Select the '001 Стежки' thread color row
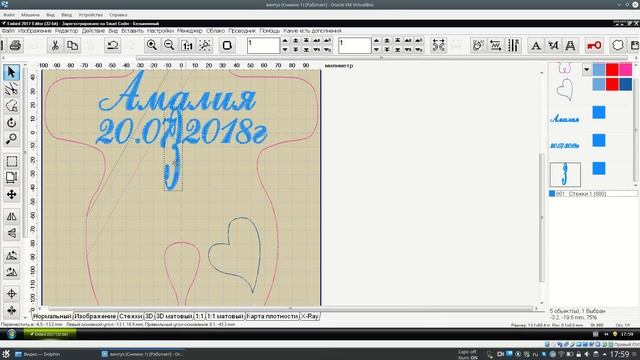This screenshot has height=360, width=640. [593, 194]
